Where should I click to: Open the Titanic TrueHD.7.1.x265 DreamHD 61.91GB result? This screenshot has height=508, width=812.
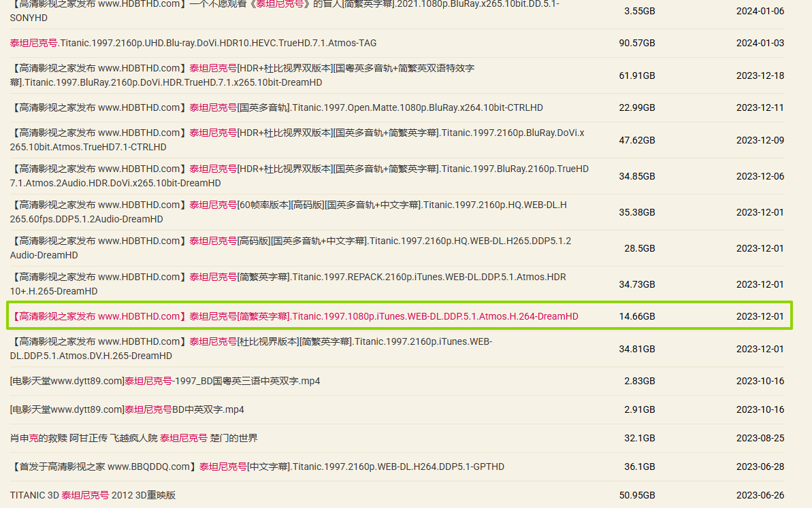point(242,75)
